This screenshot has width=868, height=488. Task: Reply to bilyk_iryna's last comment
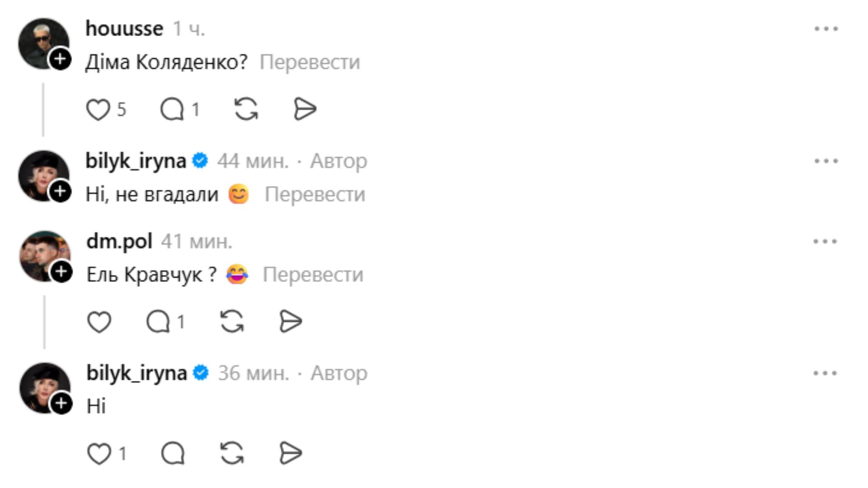(173, 454)
